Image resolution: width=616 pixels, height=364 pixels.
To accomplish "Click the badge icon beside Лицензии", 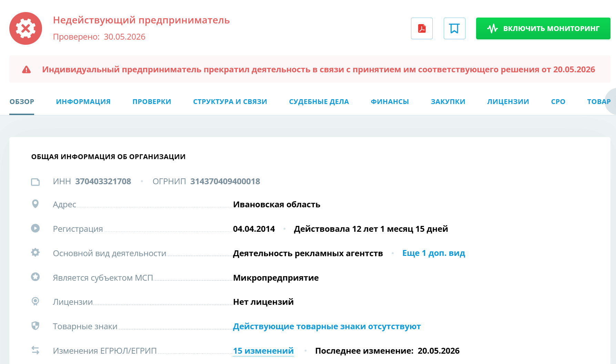I will coord(35,301).
